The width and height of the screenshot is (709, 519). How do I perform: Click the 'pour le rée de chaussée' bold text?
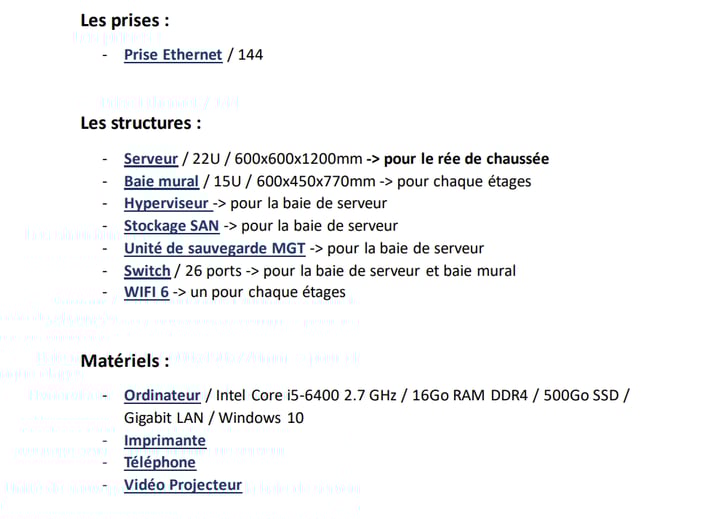click(467, 159)
